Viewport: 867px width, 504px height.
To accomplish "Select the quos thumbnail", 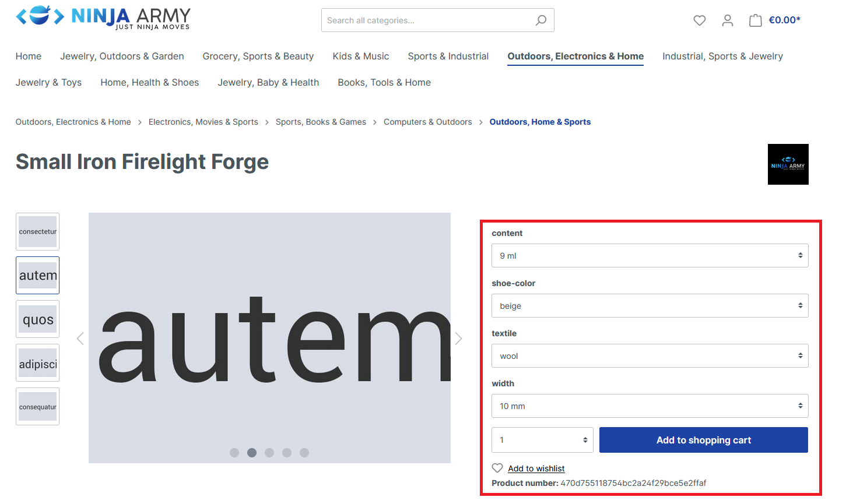I will [37, 319].
